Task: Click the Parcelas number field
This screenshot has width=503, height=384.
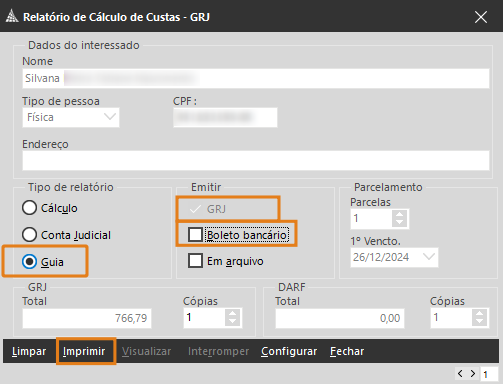Action: pos(371,219)
